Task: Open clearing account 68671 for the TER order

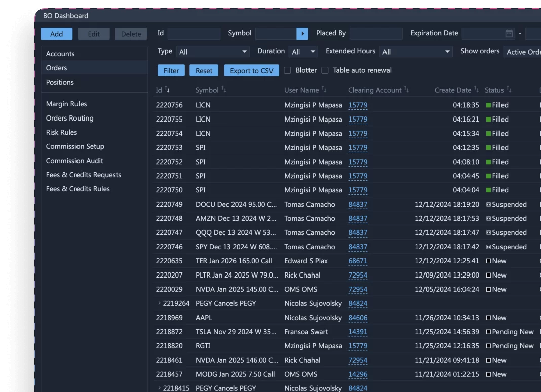Action: coord(358,261)
